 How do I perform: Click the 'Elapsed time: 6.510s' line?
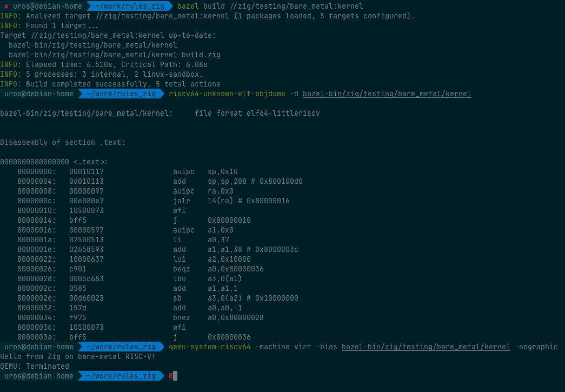[x=104, y=64]
